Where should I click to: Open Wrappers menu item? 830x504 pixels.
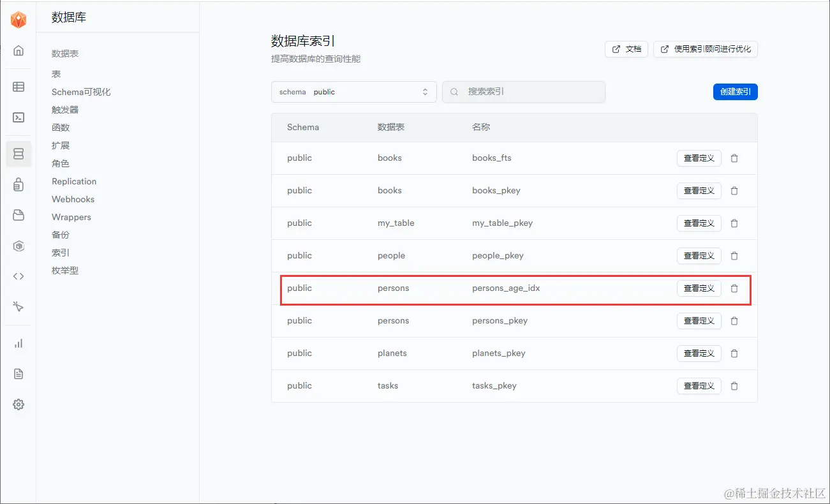[71, 217]
